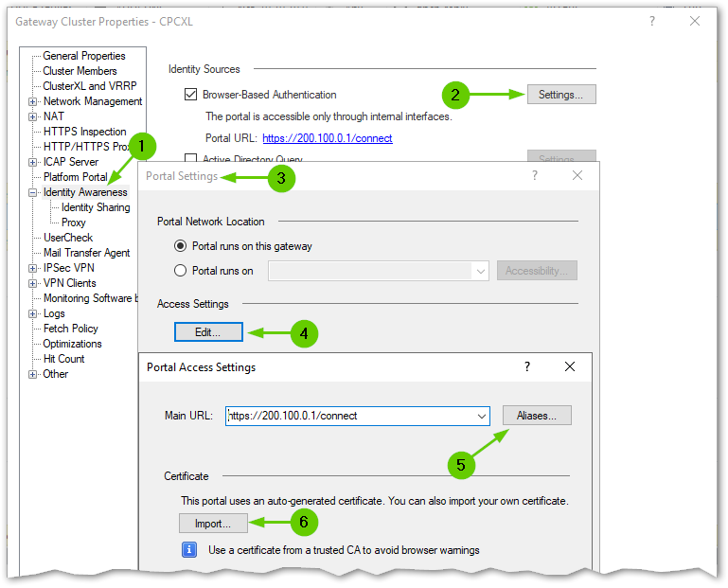Select Fetch Policy in the tree
This screenshot has height=588, width=728.
click(71, 329)
